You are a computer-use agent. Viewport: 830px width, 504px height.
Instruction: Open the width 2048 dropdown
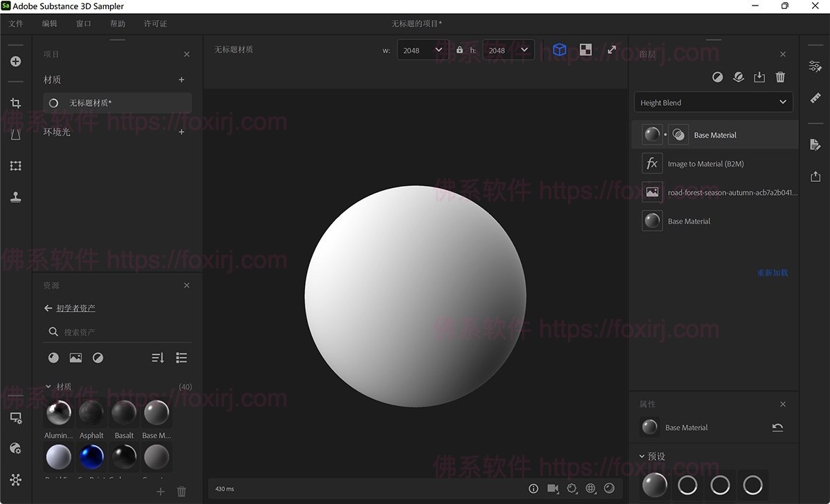pyautogui.click(x=422, y=50)
